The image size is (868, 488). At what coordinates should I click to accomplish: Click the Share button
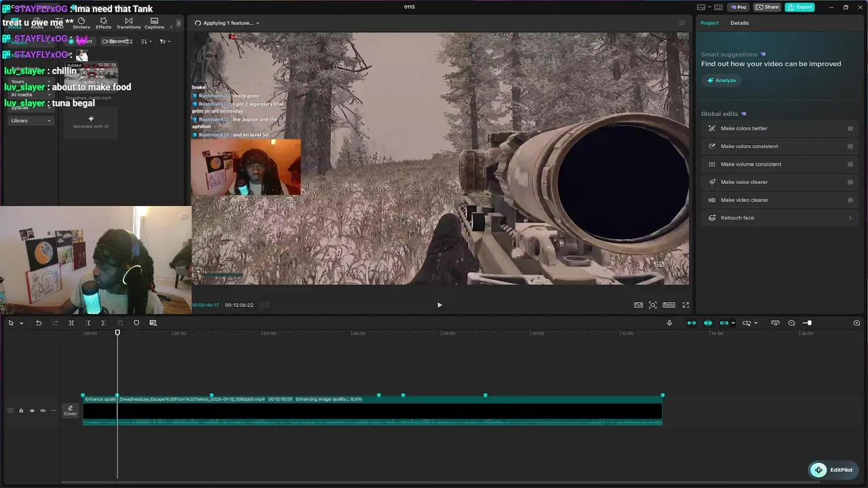pos(768,7)
